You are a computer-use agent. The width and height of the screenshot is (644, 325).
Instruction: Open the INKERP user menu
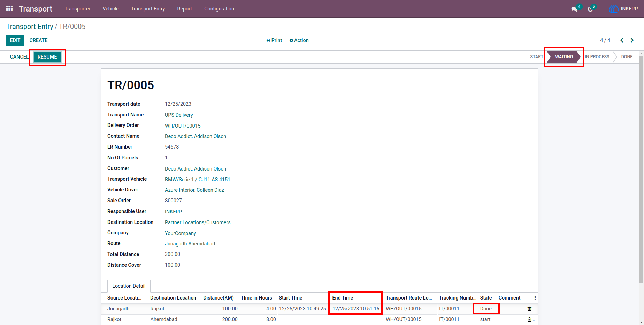pos(623,9)
